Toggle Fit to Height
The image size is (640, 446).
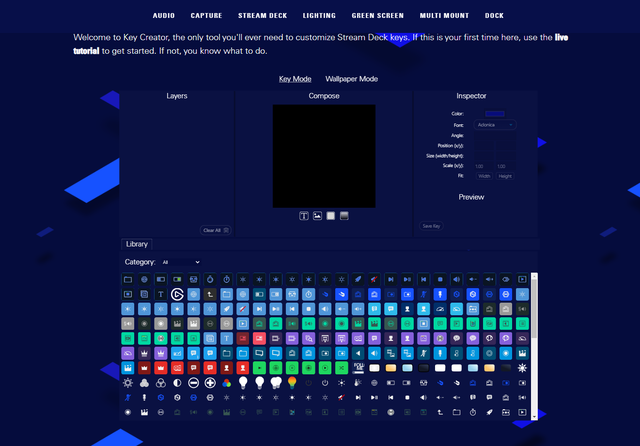(x=505, y=176)
